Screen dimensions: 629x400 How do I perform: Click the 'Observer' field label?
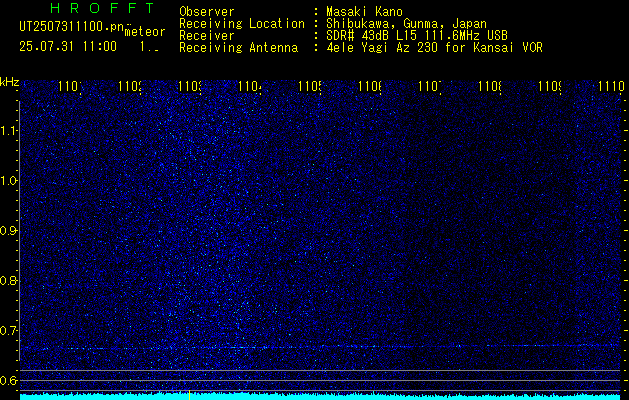click(207, 12)
